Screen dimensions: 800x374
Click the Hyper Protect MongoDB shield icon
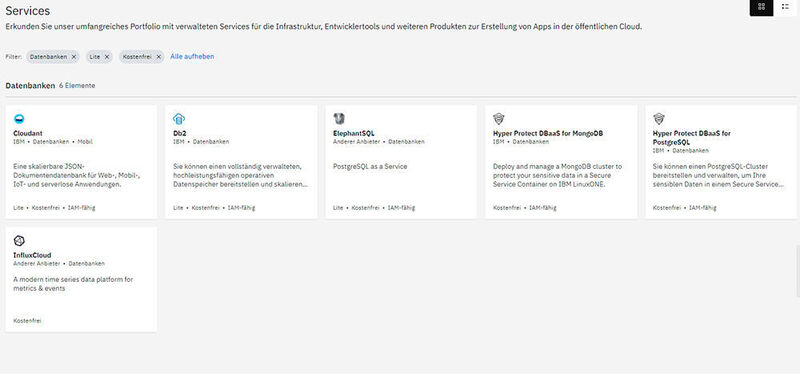click(498, 119)
